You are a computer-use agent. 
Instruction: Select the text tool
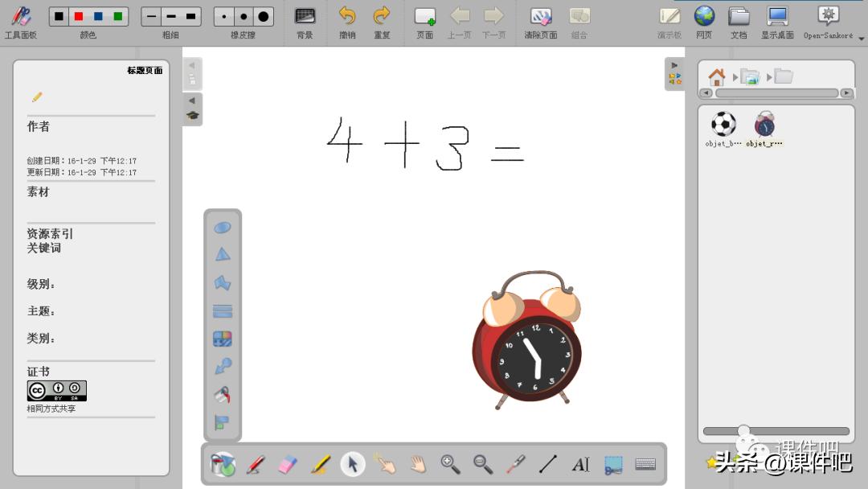[x=581, y=464]
